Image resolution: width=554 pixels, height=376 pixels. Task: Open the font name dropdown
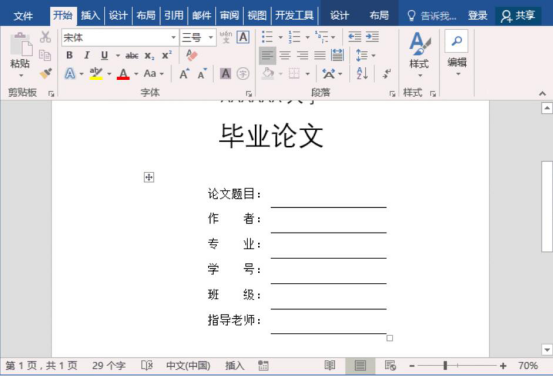tap(173, 37)
